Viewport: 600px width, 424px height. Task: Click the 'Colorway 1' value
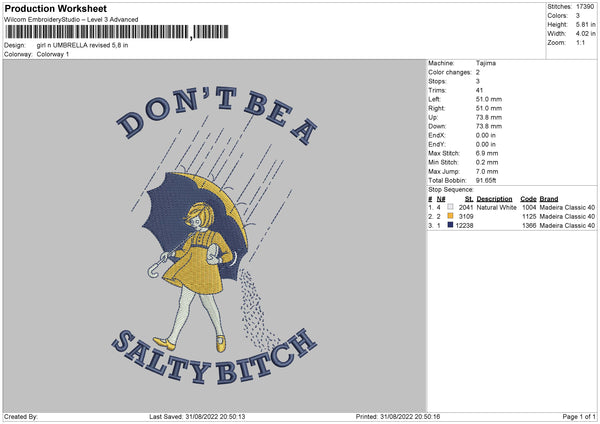[53, 54]
